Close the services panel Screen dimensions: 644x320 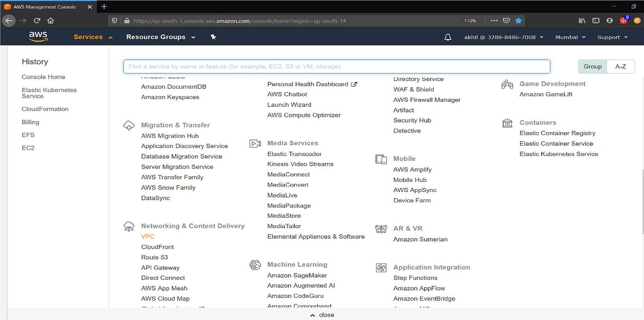(322, 315)
